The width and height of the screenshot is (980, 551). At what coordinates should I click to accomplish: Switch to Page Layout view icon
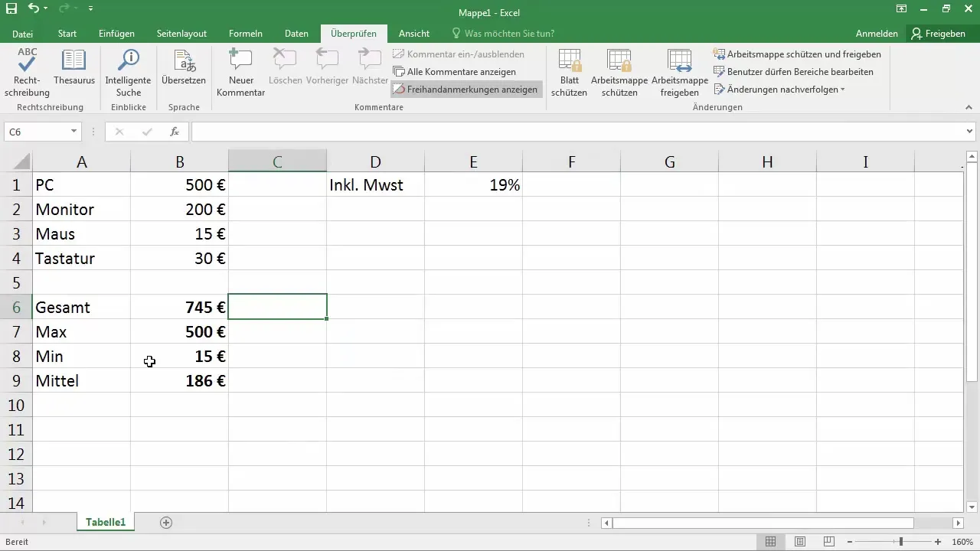click(800, 542)
